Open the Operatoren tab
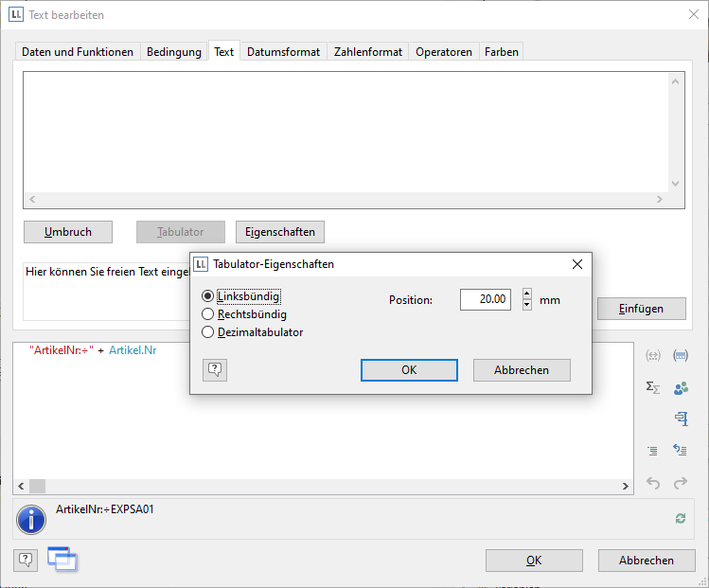 pos(443,52)
